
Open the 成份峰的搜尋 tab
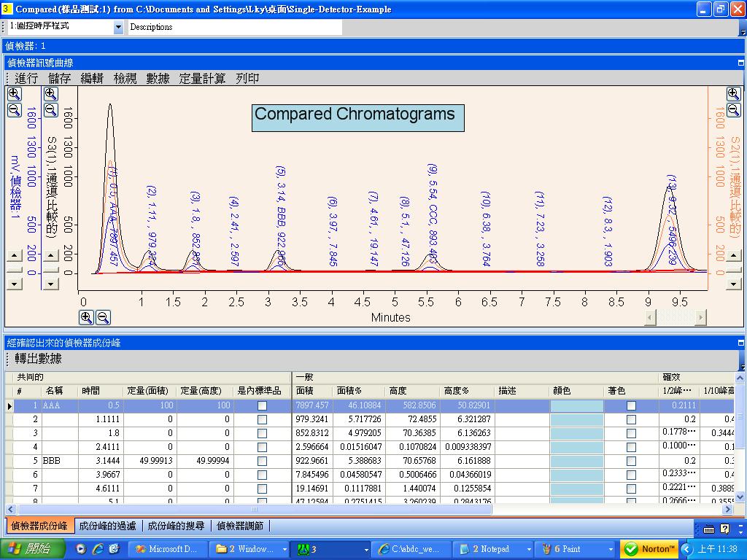[x=176, y=526]
